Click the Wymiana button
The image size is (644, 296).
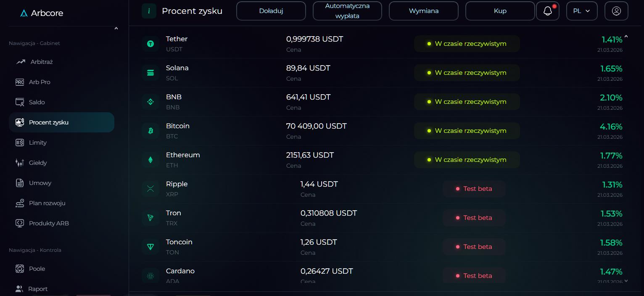(423, 11)
